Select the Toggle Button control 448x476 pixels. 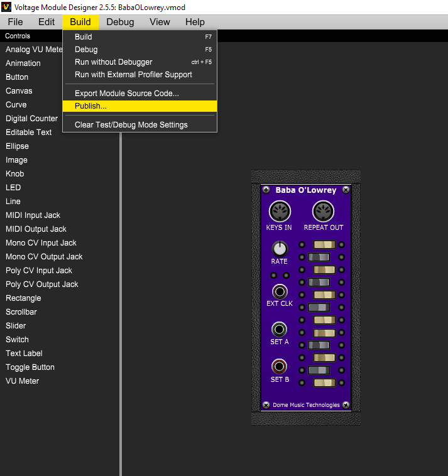[x=30, y=367]
